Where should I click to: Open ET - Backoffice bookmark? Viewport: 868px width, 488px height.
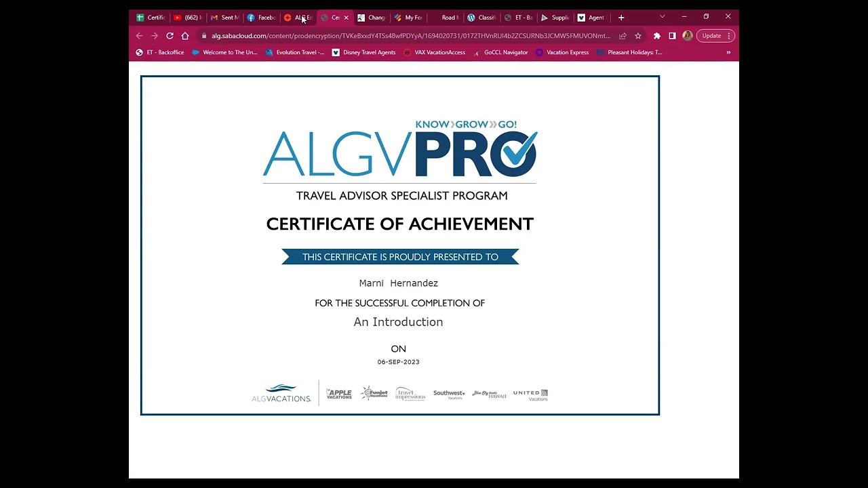point(160,52)
